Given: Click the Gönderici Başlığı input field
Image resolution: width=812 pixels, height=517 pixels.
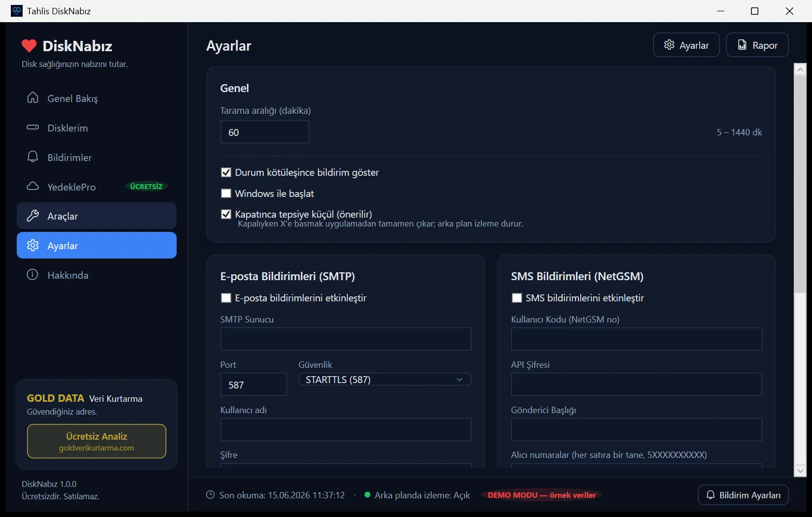Looking at the screenshot, I should (x=636, y=429).
